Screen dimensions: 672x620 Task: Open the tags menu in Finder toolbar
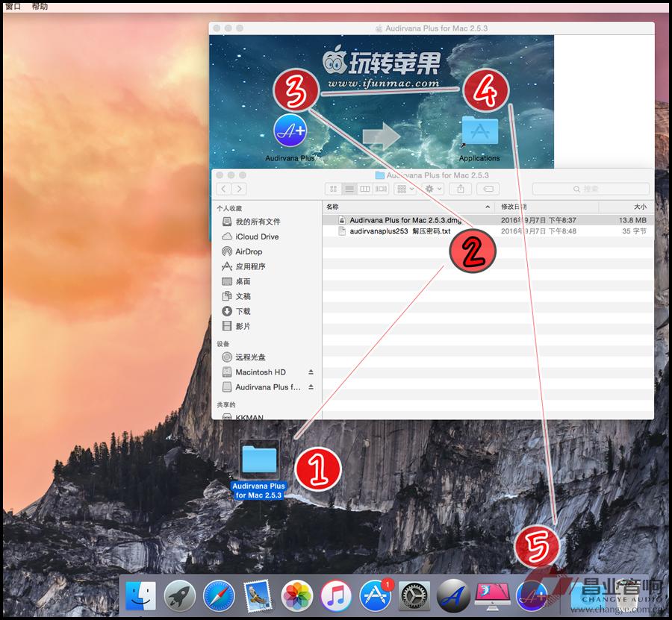489,189
